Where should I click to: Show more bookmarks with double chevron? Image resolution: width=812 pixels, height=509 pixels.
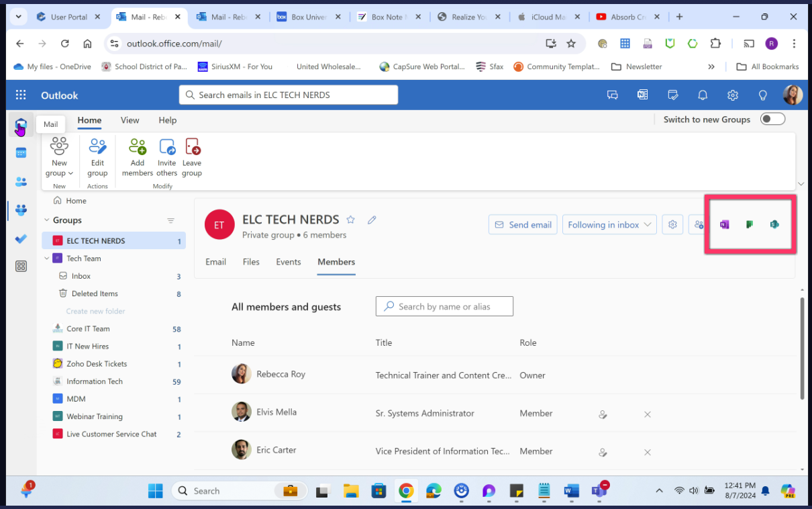pos(711,66)
